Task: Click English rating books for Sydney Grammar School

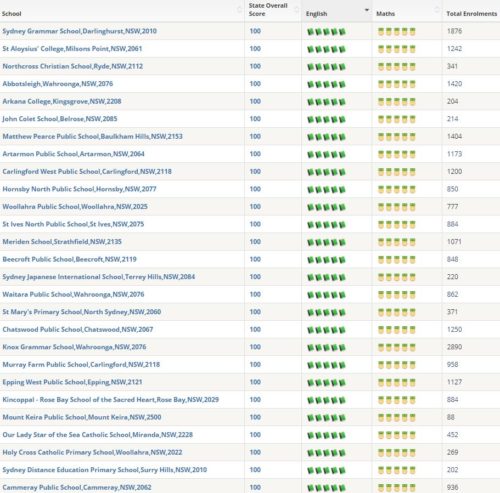Action: pyautogui.click(x=326, y=32)
